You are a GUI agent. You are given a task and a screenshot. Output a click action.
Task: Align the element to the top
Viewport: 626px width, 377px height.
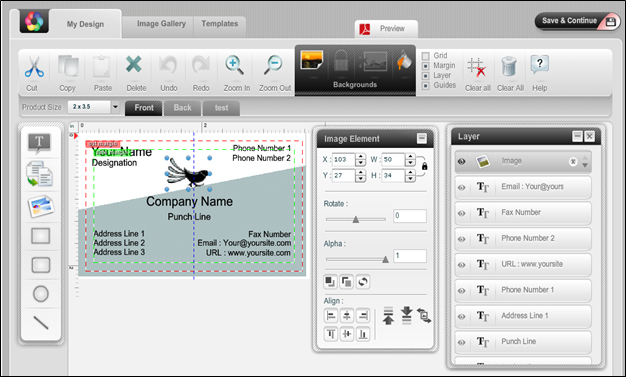pos(331,333)
